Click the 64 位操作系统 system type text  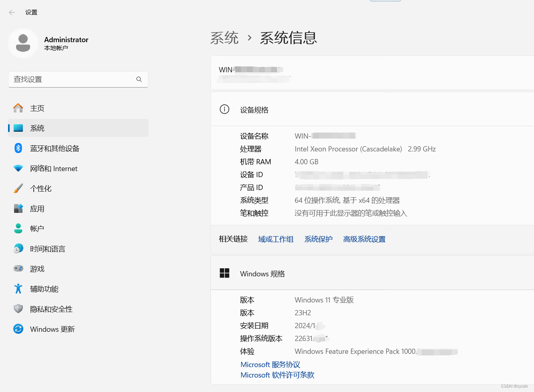347,200
